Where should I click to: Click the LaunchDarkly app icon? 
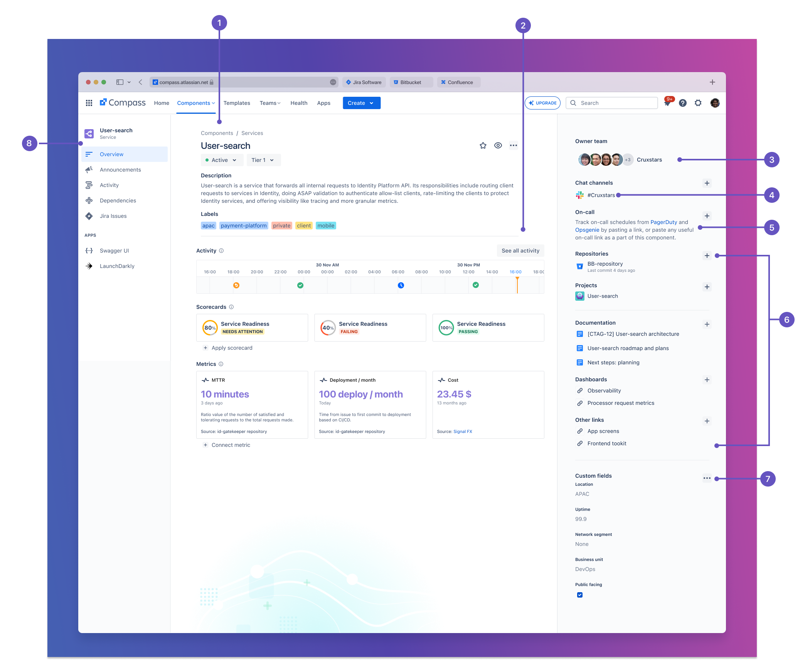click(89, 266)
